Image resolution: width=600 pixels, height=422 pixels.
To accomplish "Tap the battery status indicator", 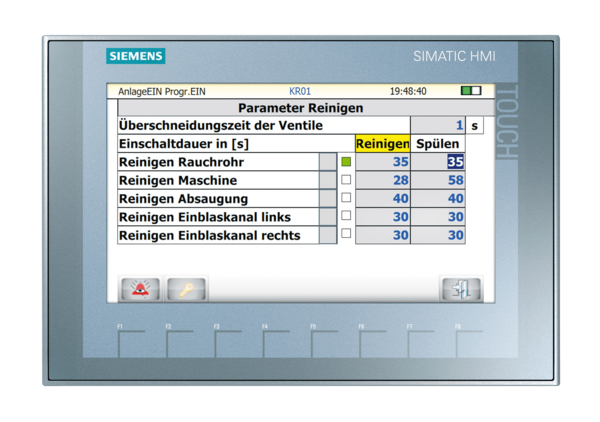I will click(470, 91).
